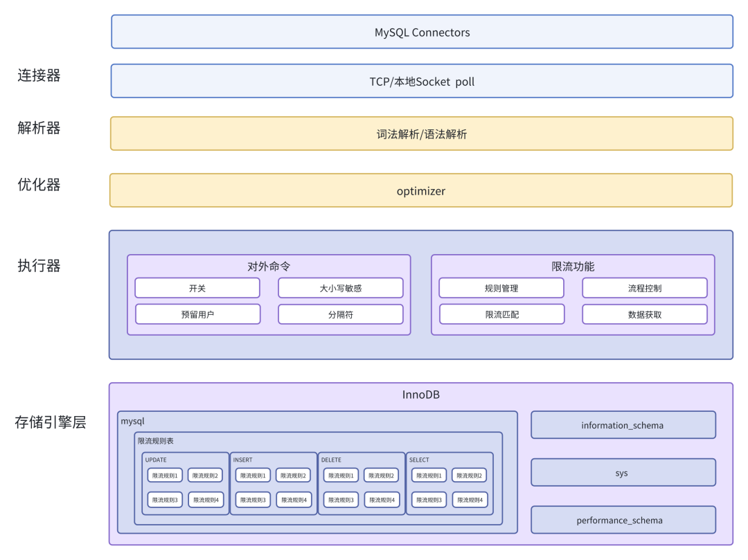Click the 对外命令 group title
Viewport: 748px width, 560px height.
[269, 267]
